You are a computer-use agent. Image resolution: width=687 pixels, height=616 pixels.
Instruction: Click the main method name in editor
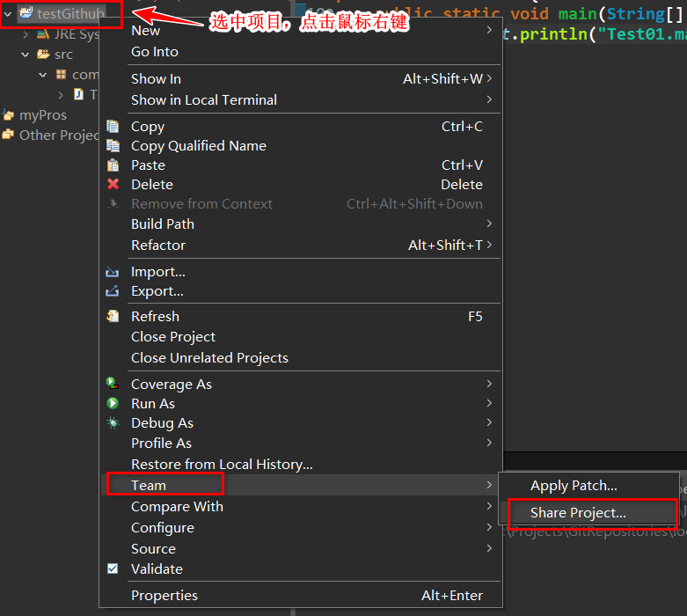(577, 14)
